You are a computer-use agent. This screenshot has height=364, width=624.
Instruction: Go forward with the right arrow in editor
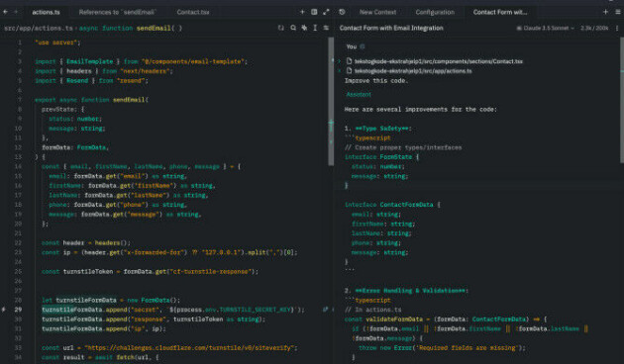point(16,12)
